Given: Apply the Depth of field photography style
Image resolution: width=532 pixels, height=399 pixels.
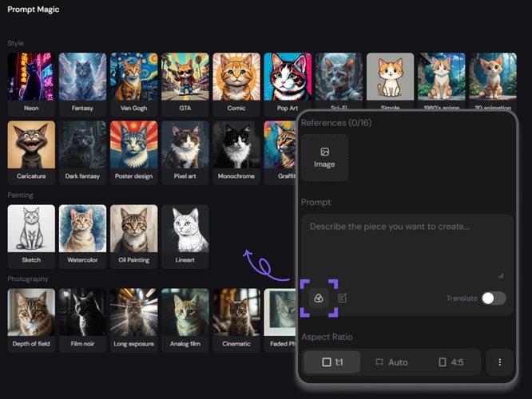Looking at the screenshot, I should [x=31, y=320].
